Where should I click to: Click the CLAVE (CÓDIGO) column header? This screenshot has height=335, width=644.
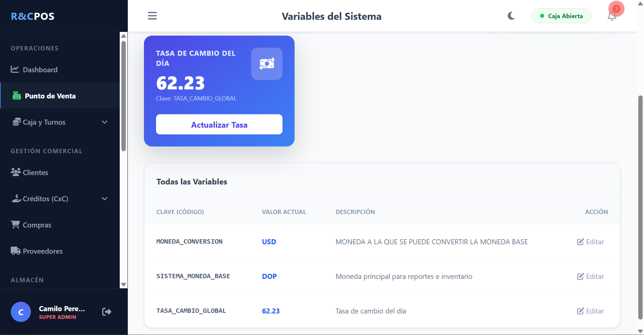pyautogui.click(x=180, y=212)
